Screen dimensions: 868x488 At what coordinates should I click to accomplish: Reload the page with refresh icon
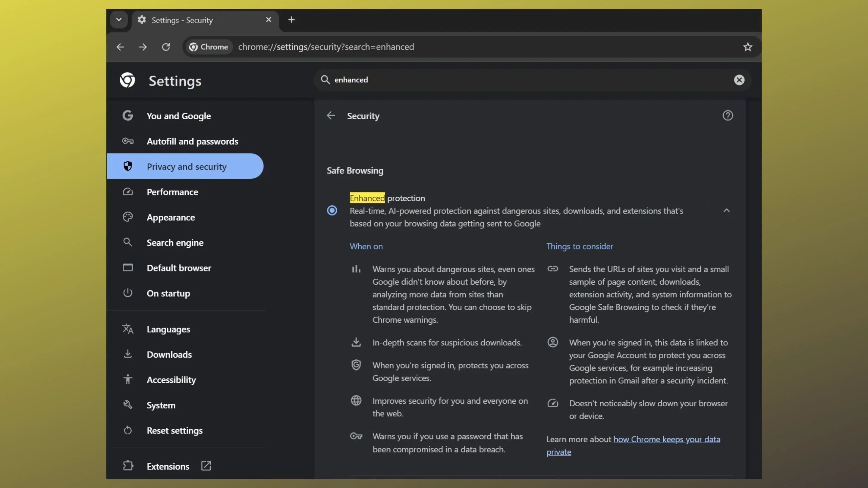point(166,47)
